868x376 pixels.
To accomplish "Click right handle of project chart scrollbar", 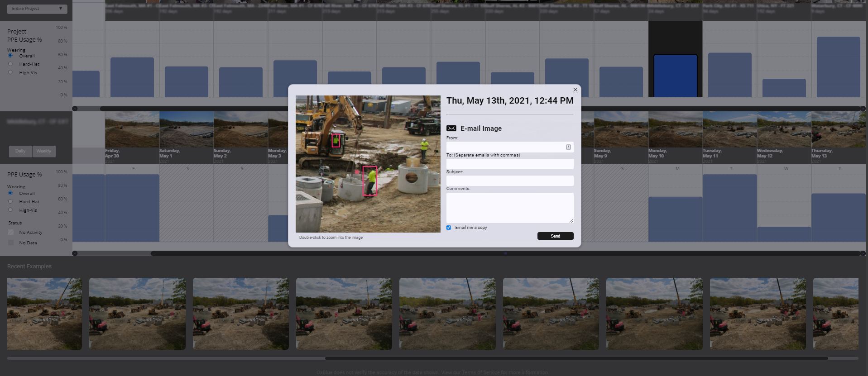I will coord(863,109).
